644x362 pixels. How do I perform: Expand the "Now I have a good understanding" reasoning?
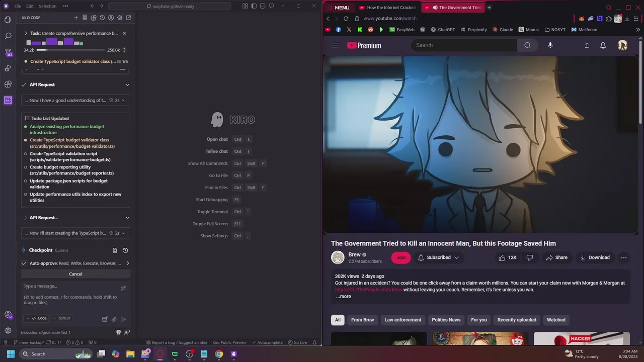[x=75, y=100]
